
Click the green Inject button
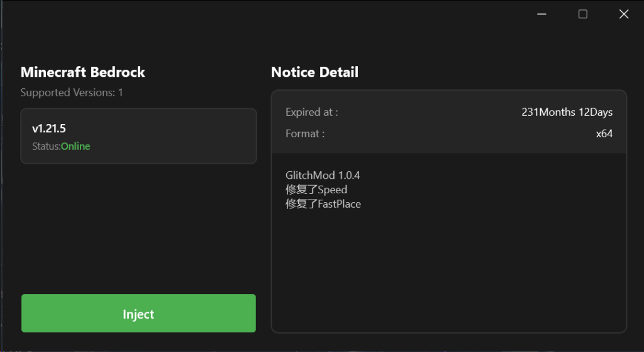pyautogui.click(x=138, y=314)
